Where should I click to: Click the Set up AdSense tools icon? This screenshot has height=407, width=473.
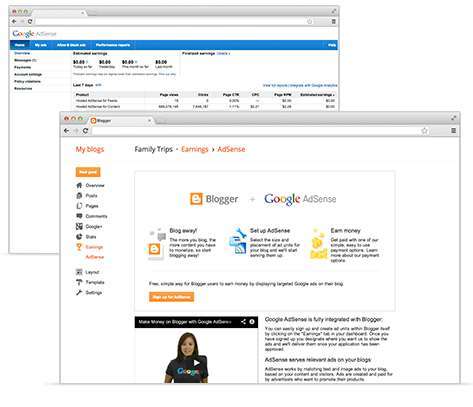click(238, 241)
